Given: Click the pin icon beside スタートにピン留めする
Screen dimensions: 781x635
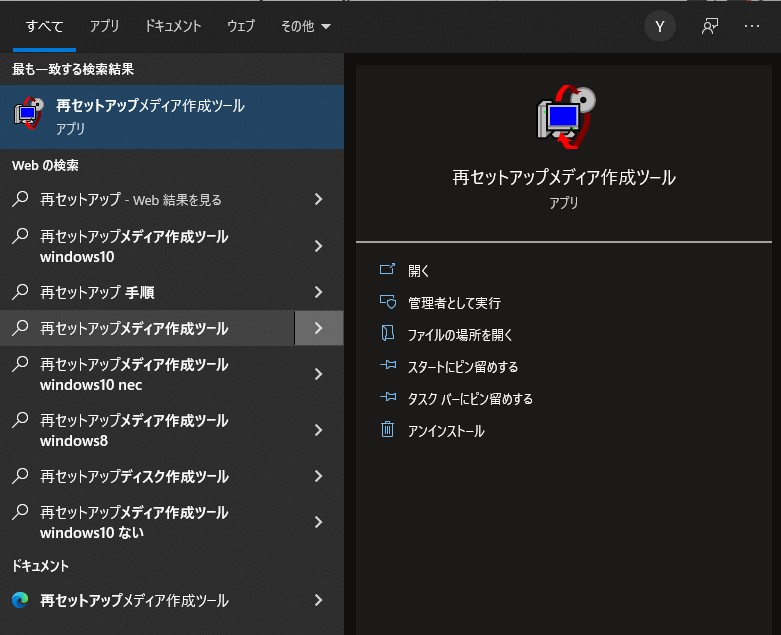Looking at the screenshot, I should pyautogui.click(x=388, y=365).
